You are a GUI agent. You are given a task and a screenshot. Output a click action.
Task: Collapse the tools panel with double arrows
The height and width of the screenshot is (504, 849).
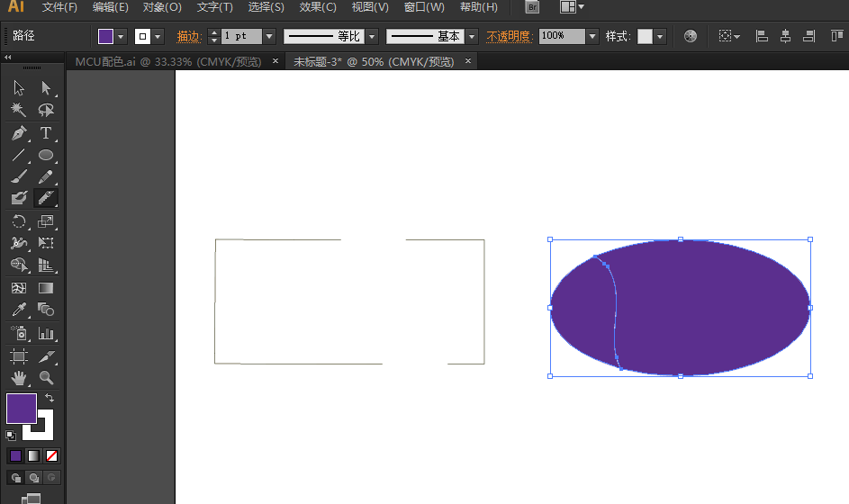point(7,57)
